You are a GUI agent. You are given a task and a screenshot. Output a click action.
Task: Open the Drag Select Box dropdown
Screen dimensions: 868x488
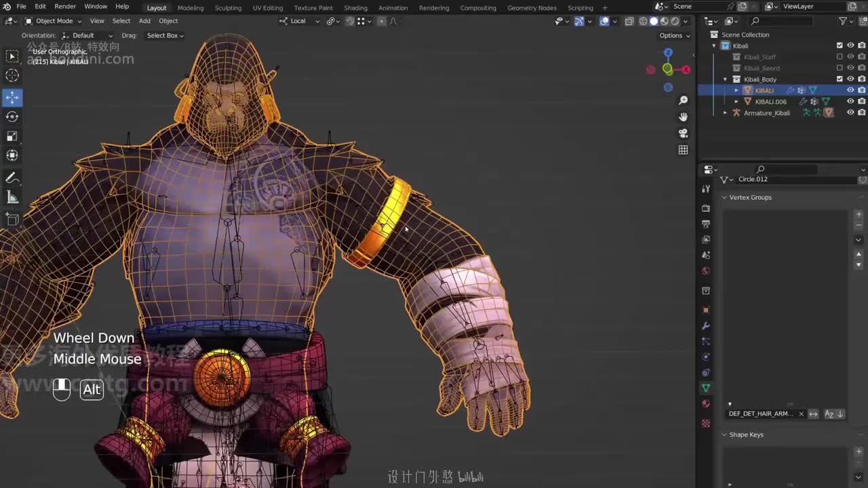[165, 35]
